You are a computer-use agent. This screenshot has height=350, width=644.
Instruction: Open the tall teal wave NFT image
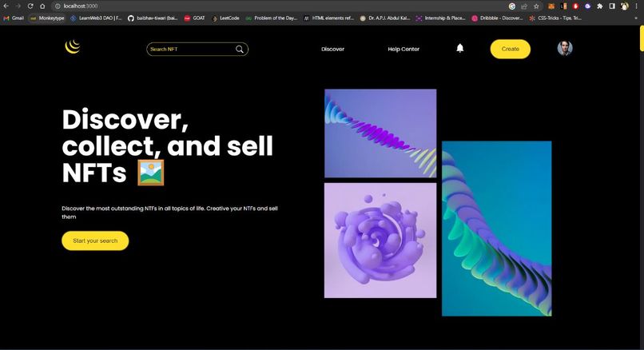pyautogui.click(x=496, y=229)
